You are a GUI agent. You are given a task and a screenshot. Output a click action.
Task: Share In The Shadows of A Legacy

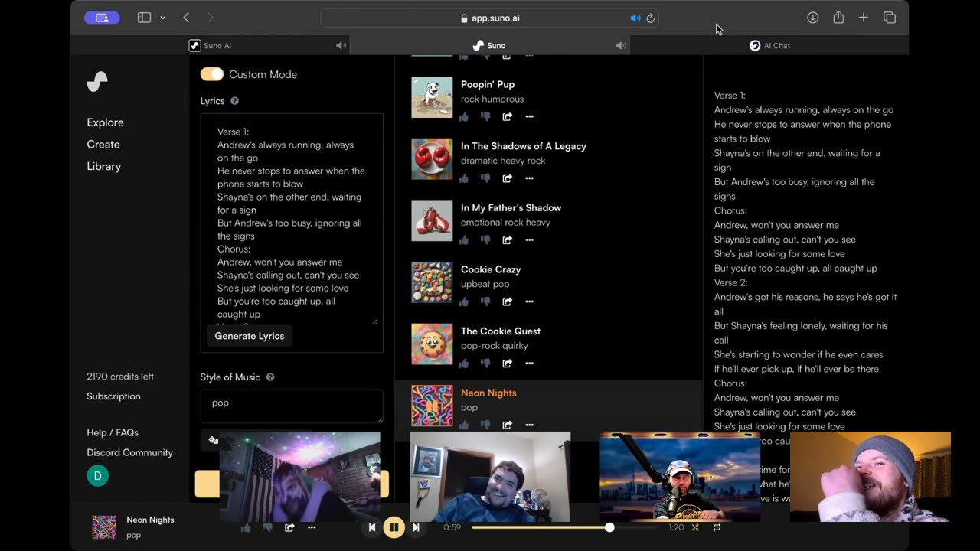(507, 178)
